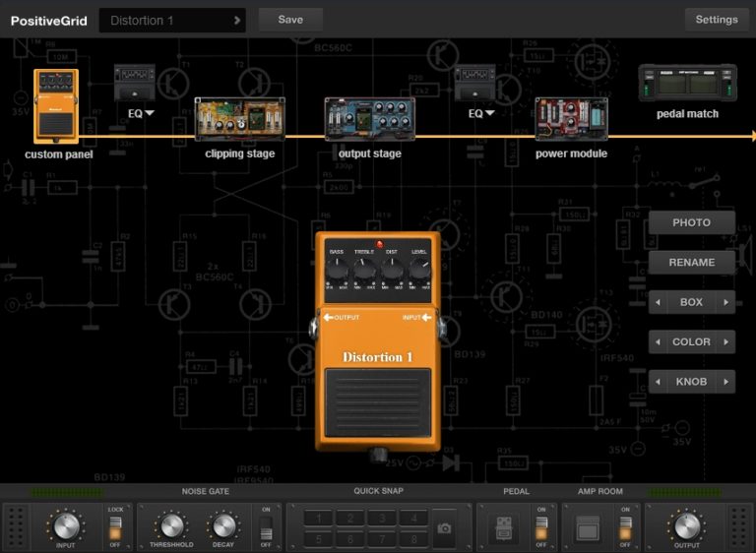The height and width of the screenshot is (553, 756).
Task: Open the clipping stage circuit module
Action: tap(239, 119)
